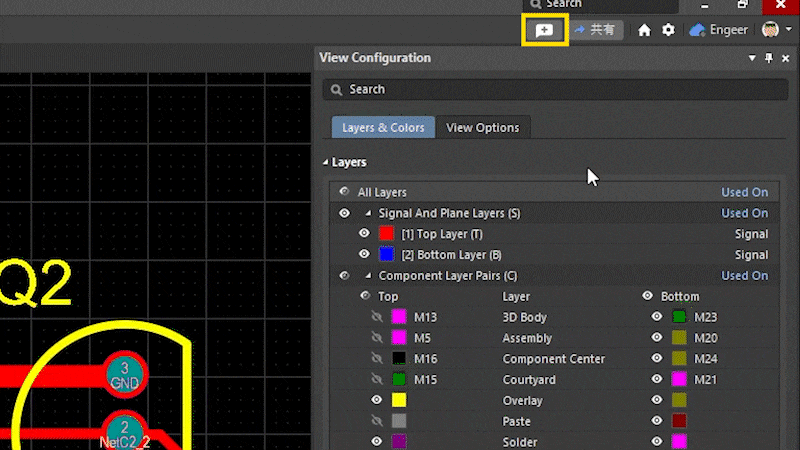
Task: Pin the View Configuration panel
Action: click(x=769, y=58)
